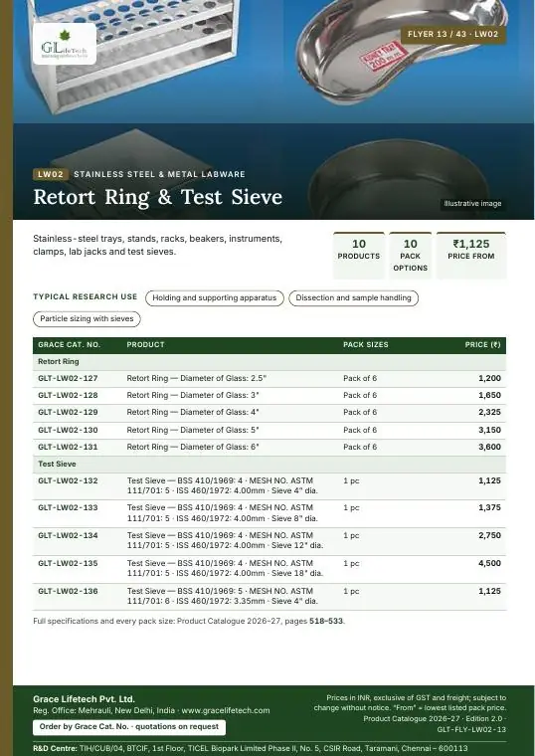Click Retort Ring Diameter of Glass 3" product
The image size is (535, 756).
[193, 395]
